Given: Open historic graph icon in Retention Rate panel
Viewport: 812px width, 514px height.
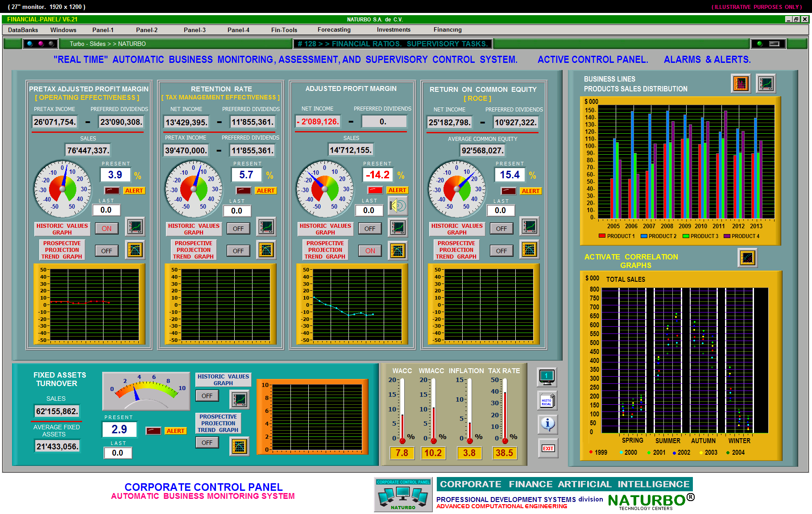Looking at the screenshot, I should tap(266, 227).
